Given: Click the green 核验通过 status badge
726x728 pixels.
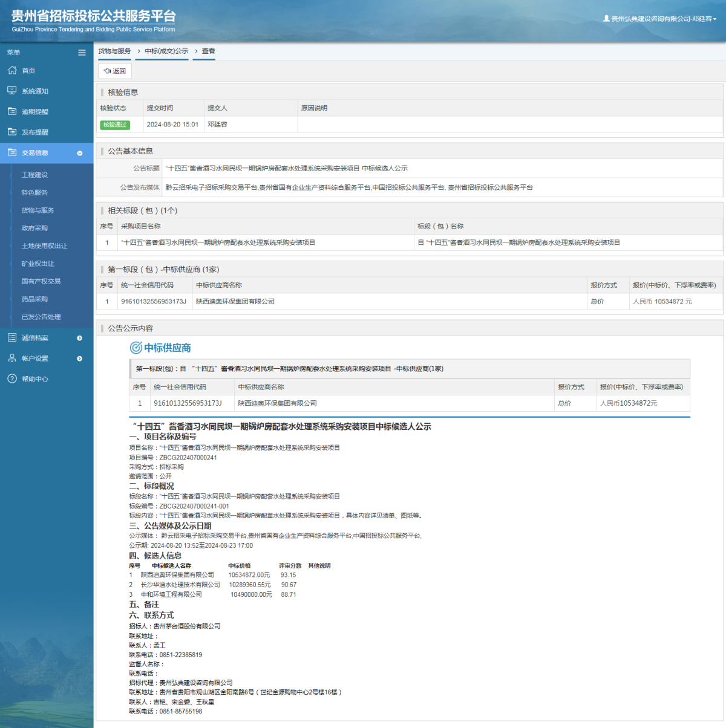Looking at the screenshot, I should tap(115, 125).
